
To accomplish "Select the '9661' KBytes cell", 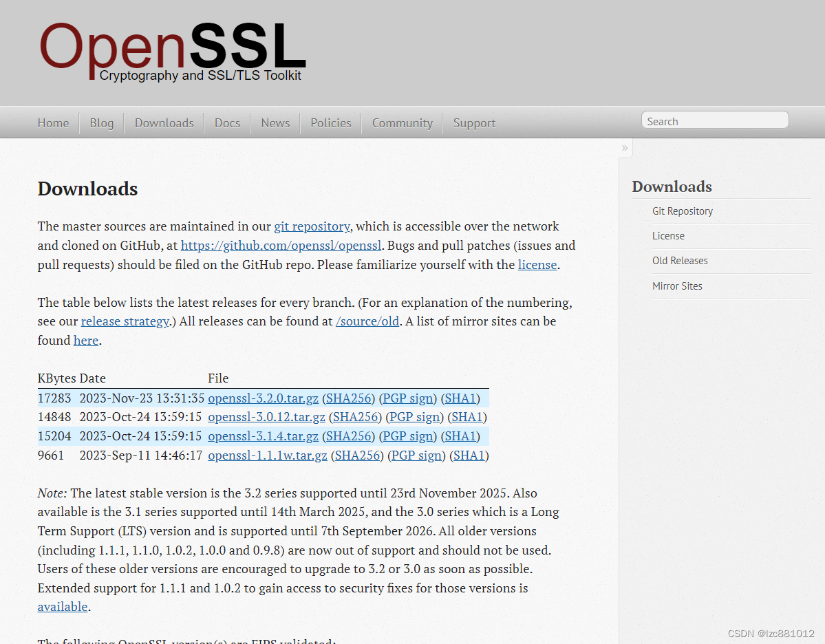I will pos(50,455).
